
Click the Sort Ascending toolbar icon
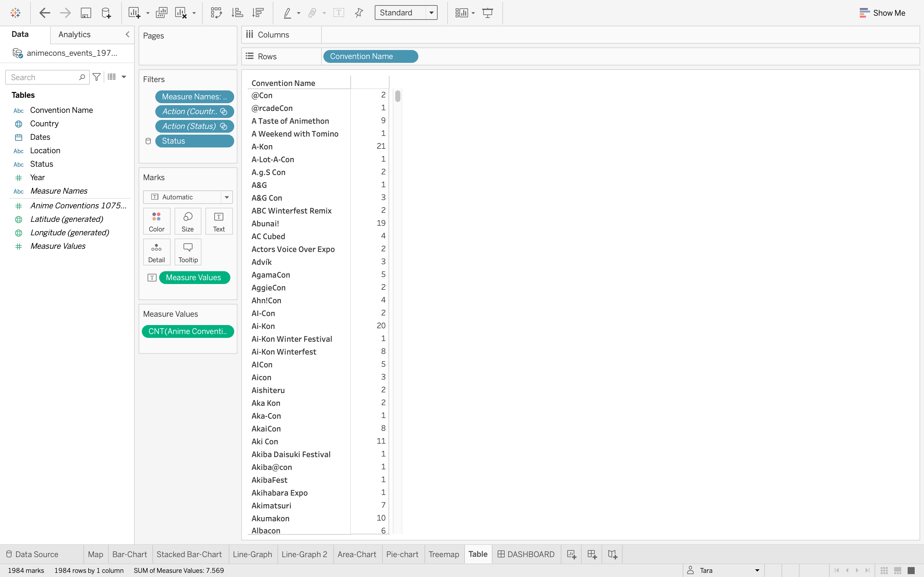[x=237, y=13]
